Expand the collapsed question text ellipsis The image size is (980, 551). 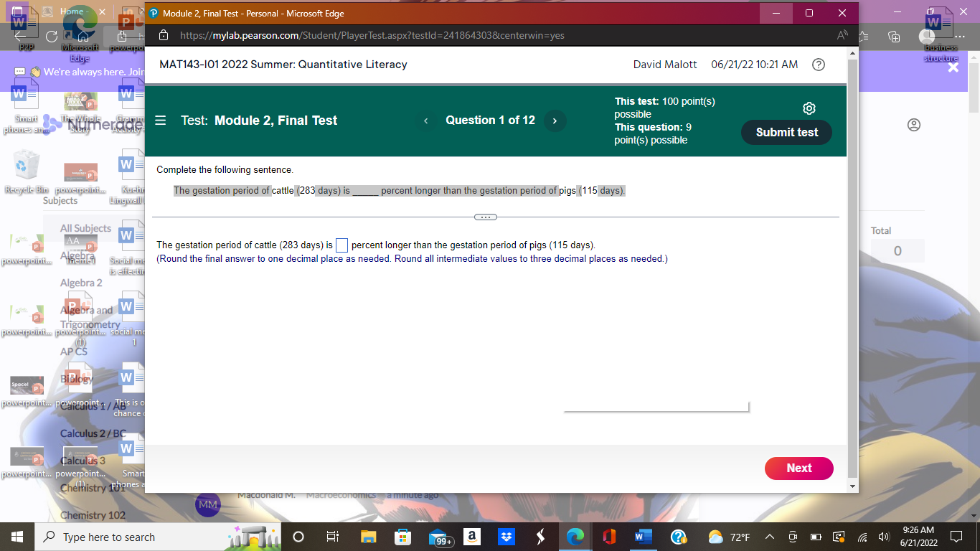click(485, 217)
